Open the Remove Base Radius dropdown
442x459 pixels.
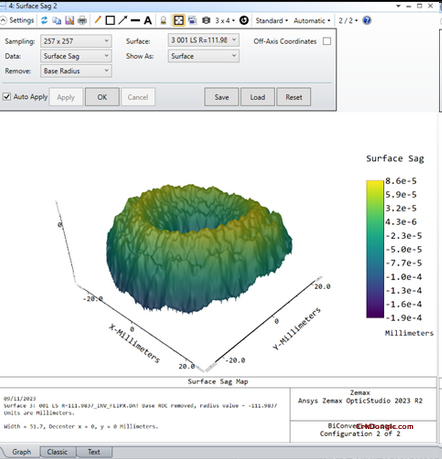(x=76, y=71)
